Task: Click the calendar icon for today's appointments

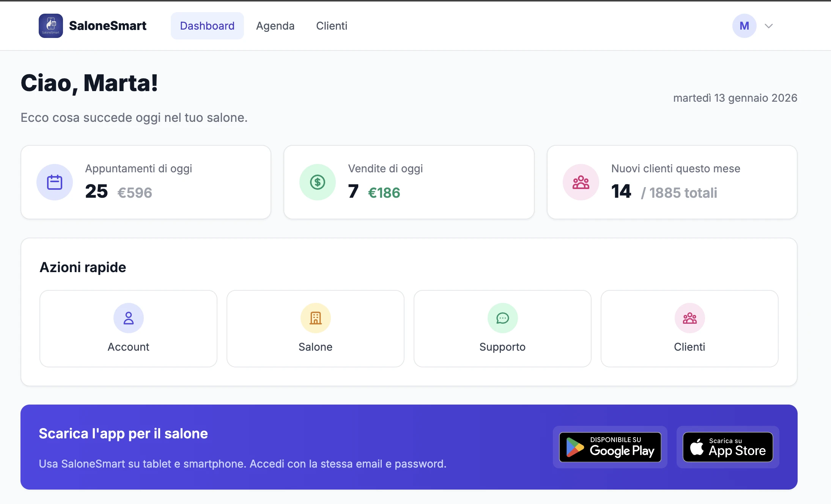Action: (x=55, y=182)
